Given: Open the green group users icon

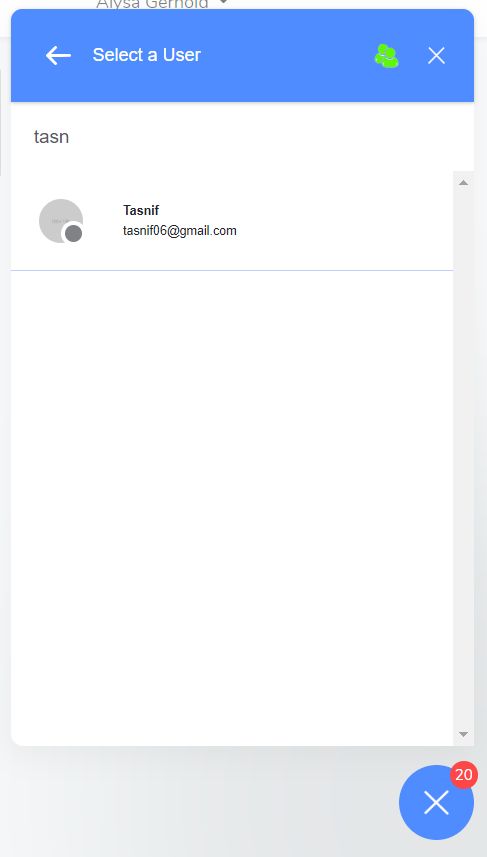Looking at the screenshot, I should pos(386,56).
